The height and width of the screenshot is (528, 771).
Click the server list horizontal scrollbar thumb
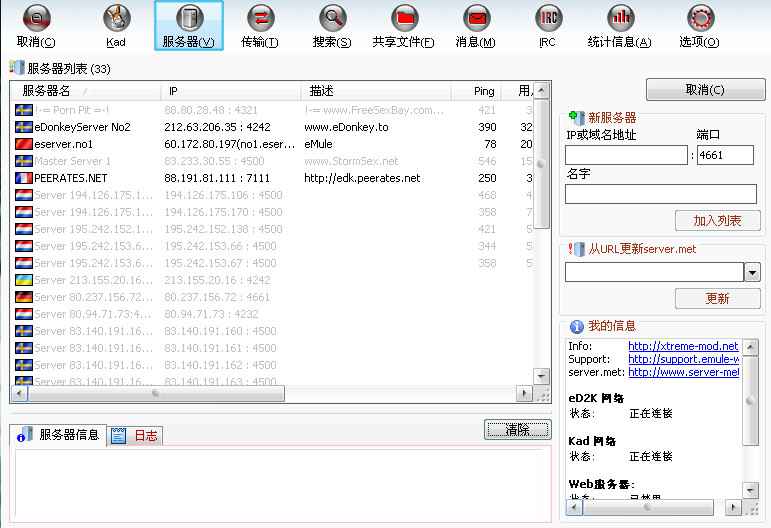click(156, 394)
